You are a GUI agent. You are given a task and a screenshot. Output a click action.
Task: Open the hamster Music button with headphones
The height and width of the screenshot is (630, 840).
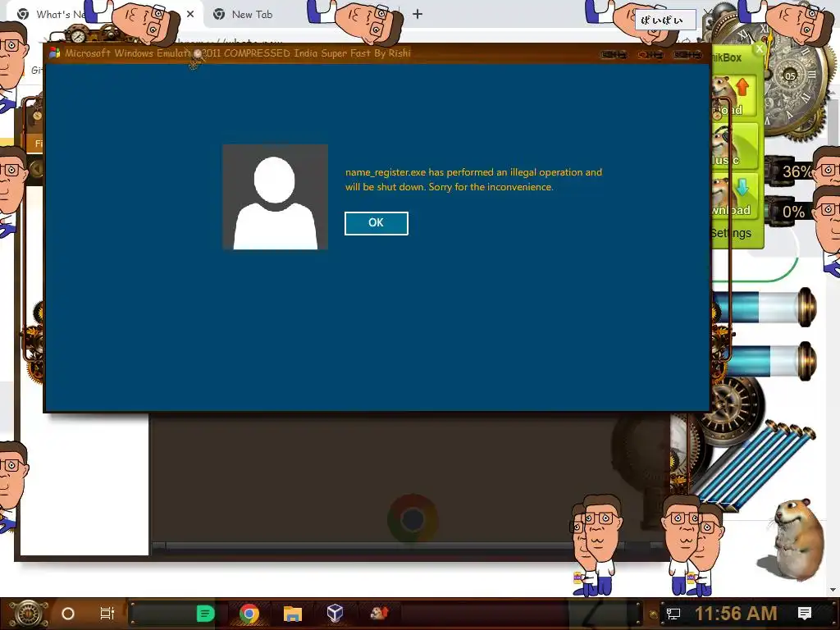(734, 146)
